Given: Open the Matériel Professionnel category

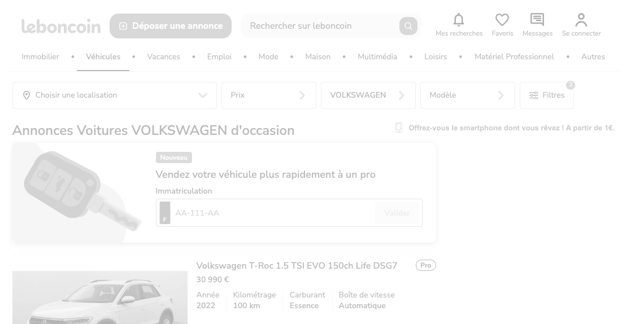Looking at the screenshot, I should click(514, 56).
